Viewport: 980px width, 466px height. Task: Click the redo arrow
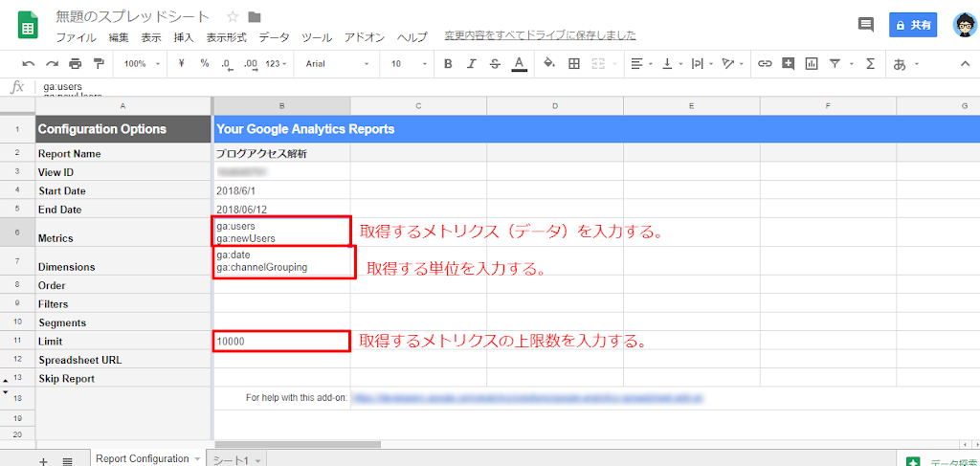pyautogui.click(x=52, y=64)
